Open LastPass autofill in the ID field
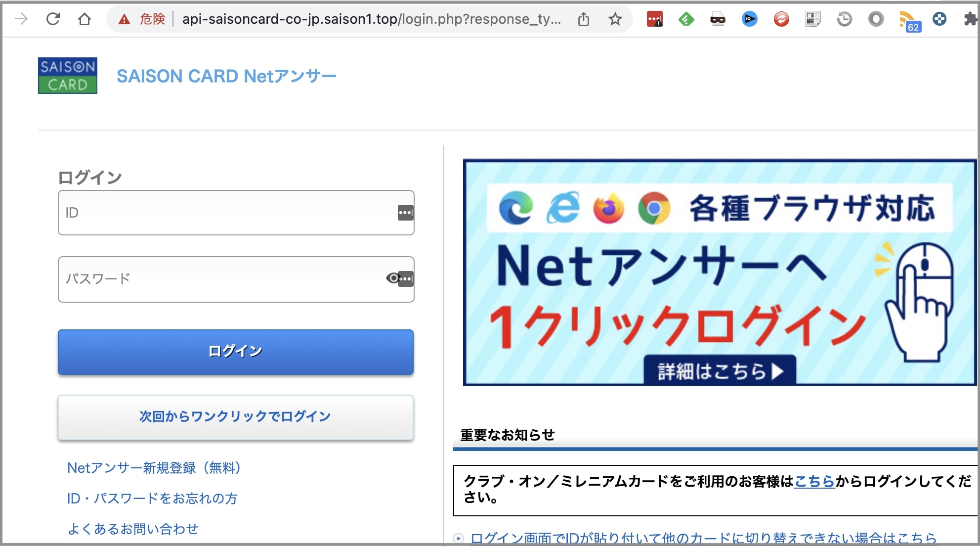 point(405,213)
